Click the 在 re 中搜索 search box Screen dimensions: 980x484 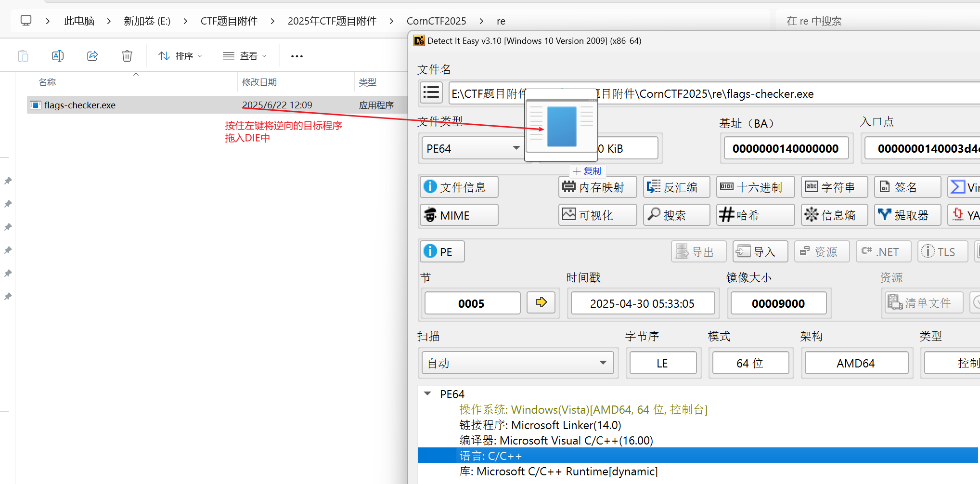point(878,21)
